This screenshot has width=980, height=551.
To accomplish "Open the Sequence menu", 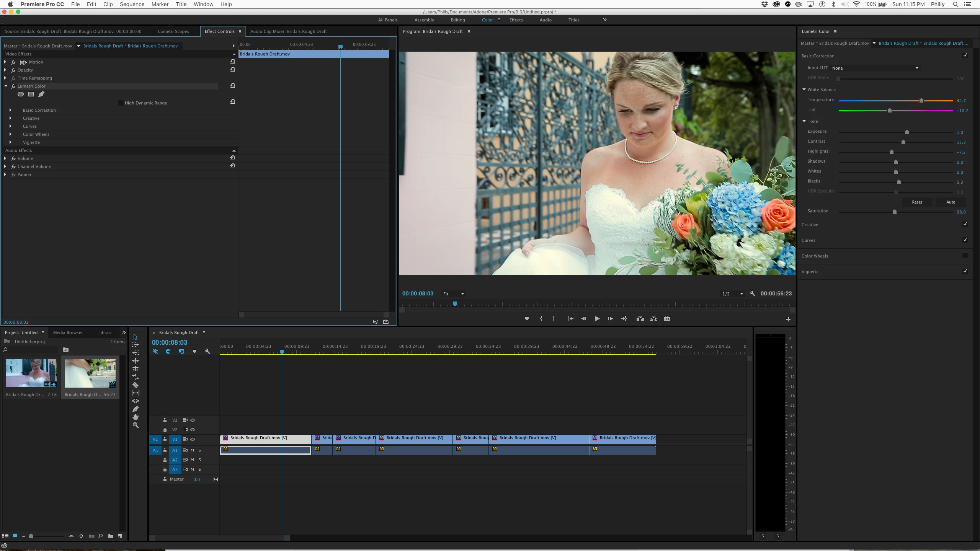I will click(132, 4).
